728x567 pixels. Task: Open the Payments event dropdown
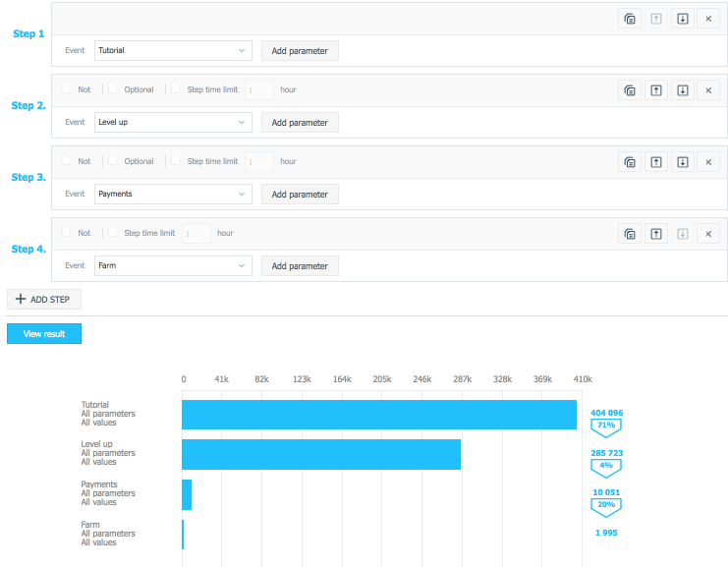click(173, 194)
